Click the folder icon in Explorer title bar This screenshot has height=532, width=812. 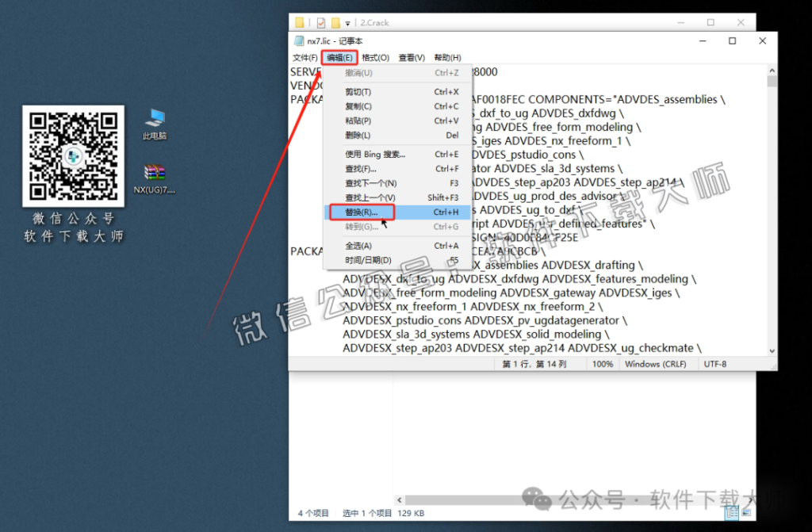click(300, 23)
